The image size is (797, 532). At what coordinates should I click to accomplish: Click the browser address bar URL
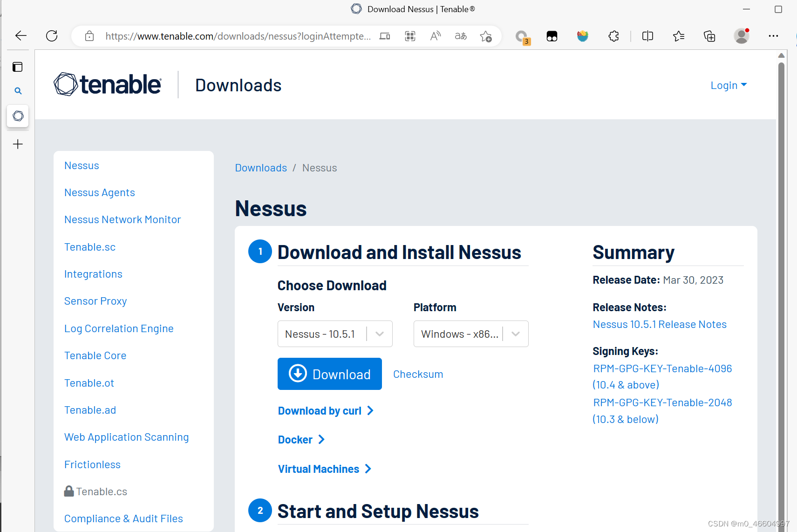pos(238,36)
